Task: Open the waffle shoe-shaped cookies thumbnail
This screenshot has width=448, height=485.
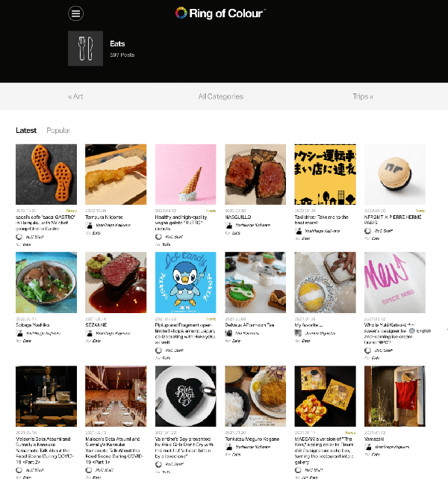Action: [x=46, y=174]
